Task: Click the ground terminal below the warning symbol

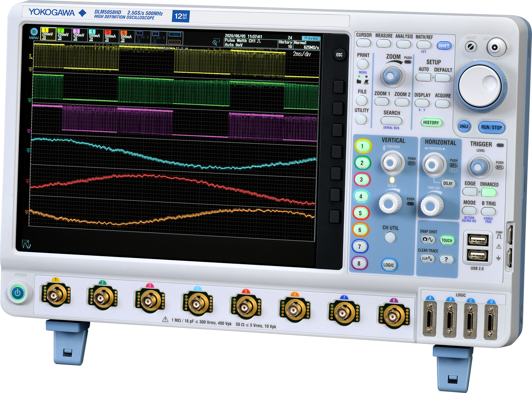Action: (x=510, y=257)
